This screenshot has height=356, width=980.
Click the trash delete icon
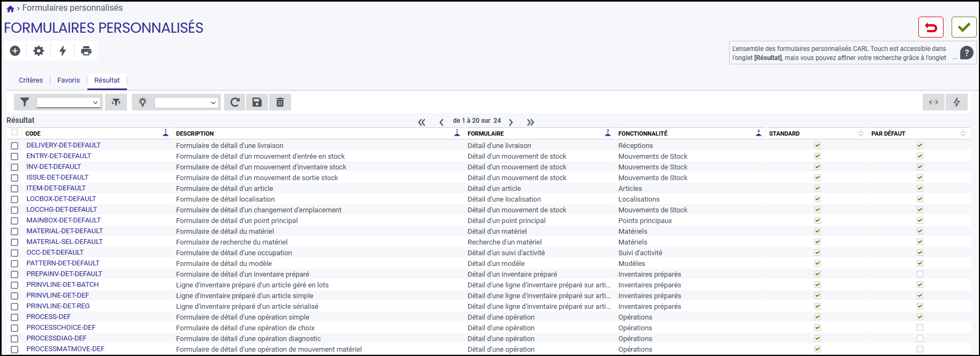280,102
